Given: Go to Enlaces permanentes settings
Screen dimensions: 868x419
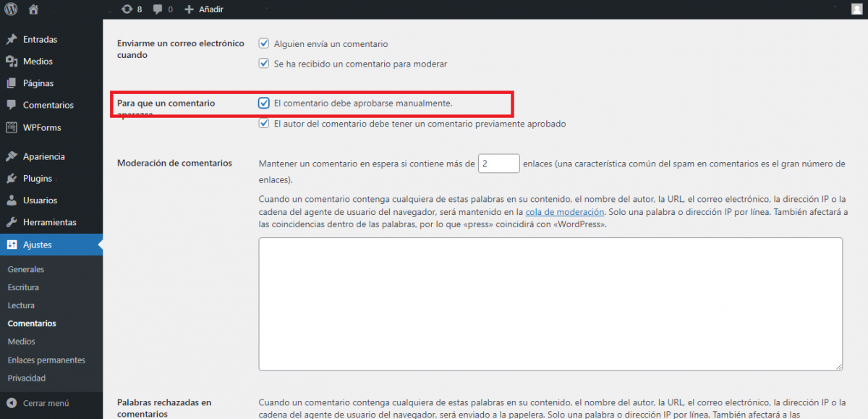Looking at the screenshot, I should coord(46,360).
